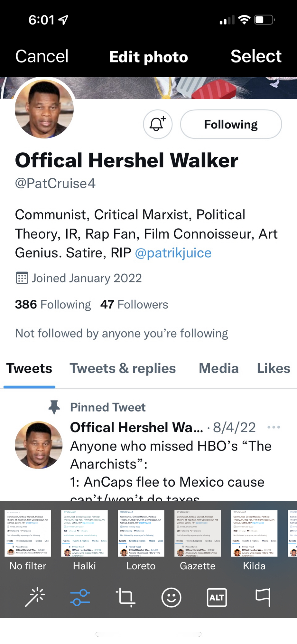View the 47 Followers list
The width and height of the screenshot is (297, 644).
(x=134, y=305)
